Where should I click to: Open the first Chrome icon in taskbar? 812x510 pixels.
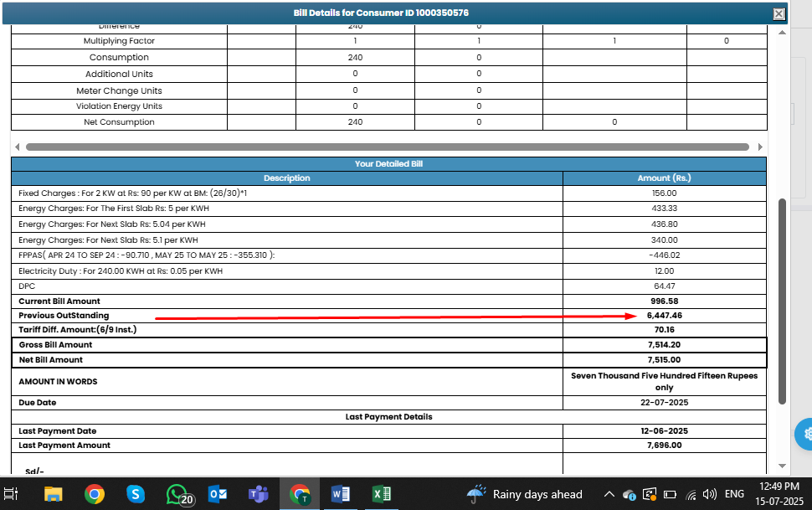[95, 494]
